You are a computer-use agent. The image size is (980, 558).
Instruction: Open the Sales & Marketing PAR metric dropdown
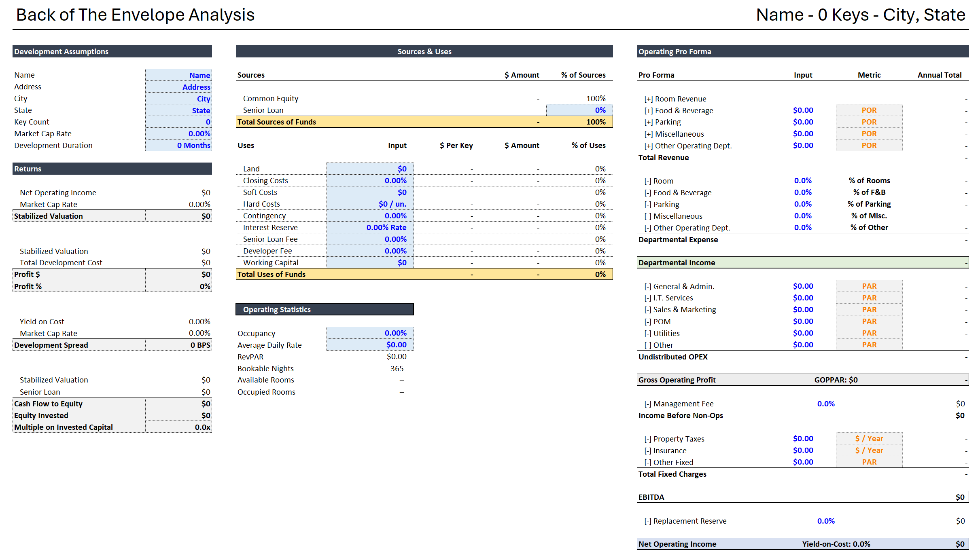point(869,310)
